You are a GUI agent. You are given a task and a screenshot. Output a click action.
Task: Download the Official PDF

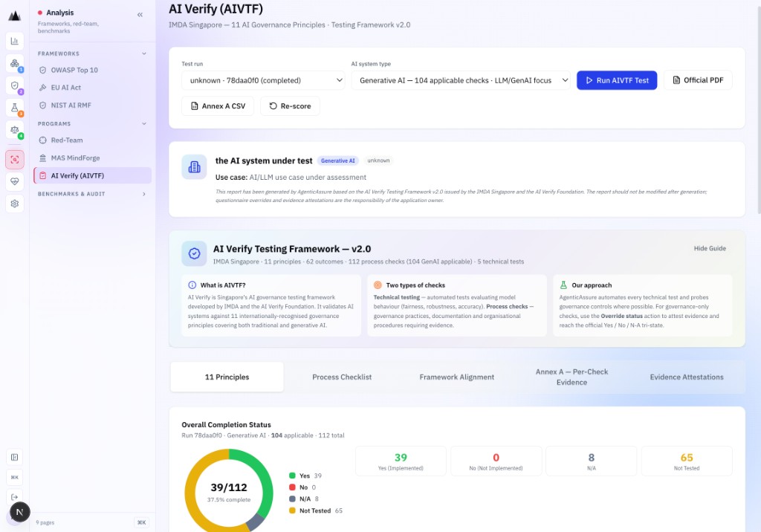coord(698,80)
